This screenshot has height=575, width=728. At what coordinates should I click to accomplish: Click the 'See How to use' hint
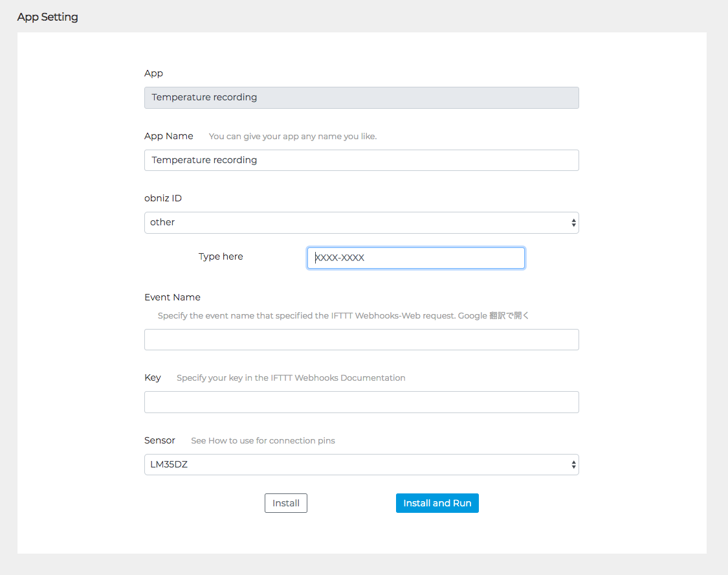tap(263, 441)
